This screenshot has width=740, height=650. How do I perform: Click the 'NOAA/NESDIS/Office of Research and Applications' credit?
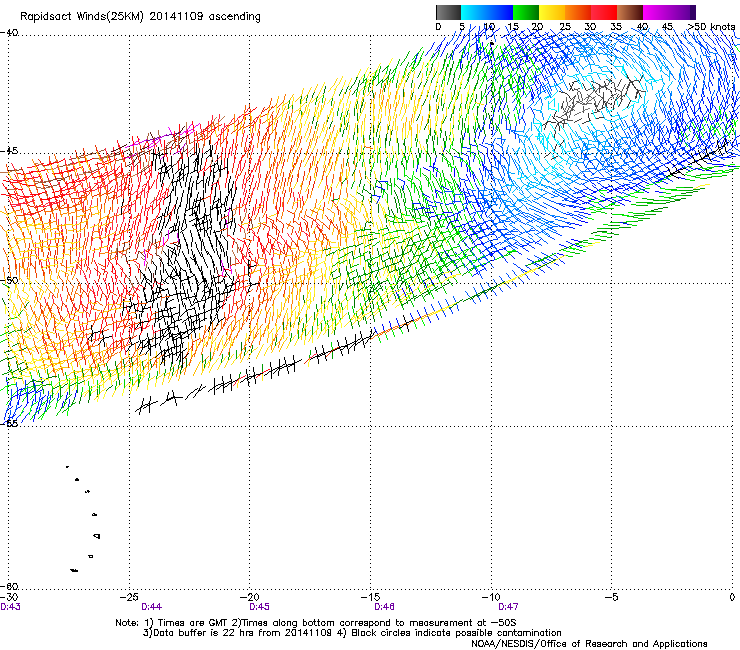[589, 644]
